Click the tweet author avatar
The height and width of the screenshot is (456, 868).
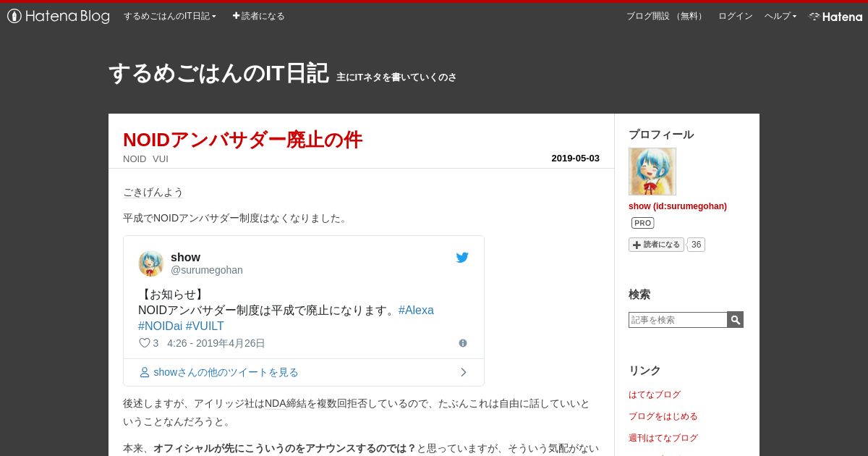[x=151, y=263]
